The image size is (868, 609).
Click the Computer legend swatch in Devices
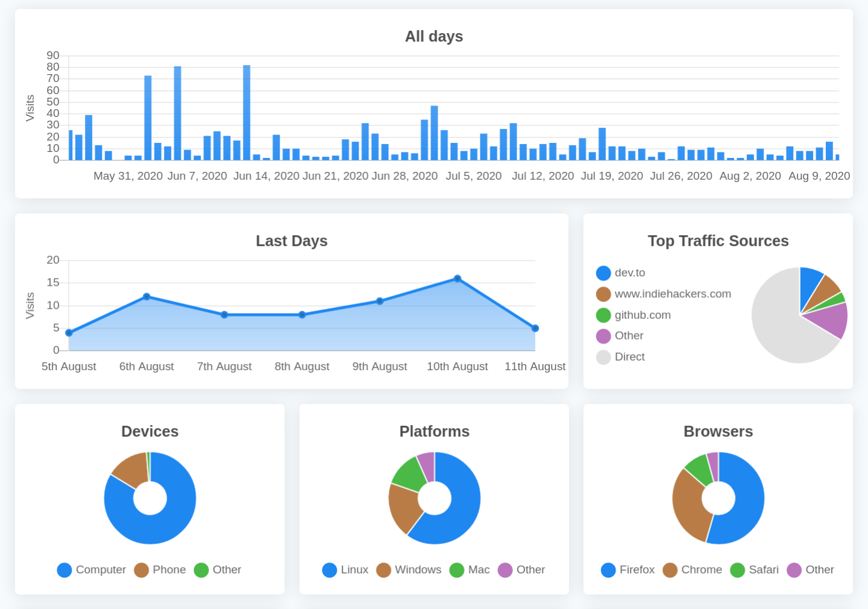64,570
